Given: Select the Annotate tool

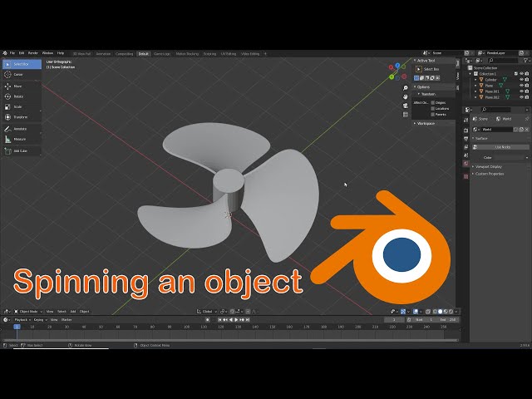Looking at the screenshot, I should [x=22, y=129].
